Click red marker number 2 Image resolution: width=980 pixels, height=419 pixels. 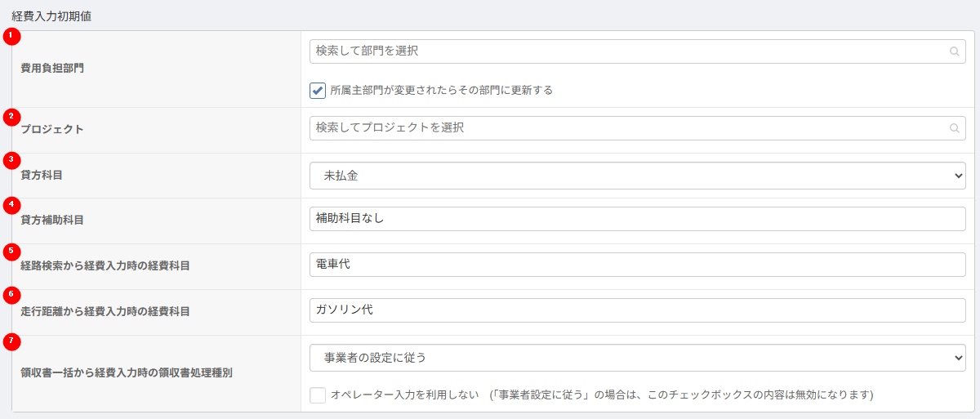pyautogui.click(x=11, y=116)
